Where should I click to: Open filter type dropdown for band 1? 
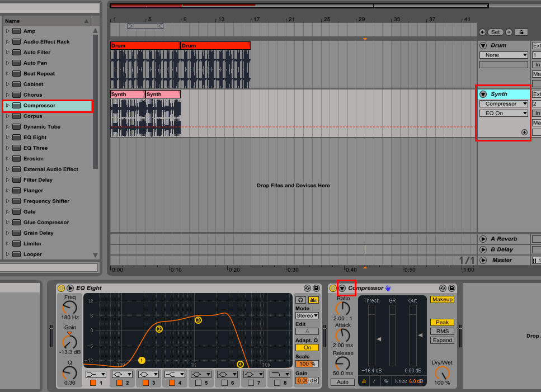pos(96,375)
